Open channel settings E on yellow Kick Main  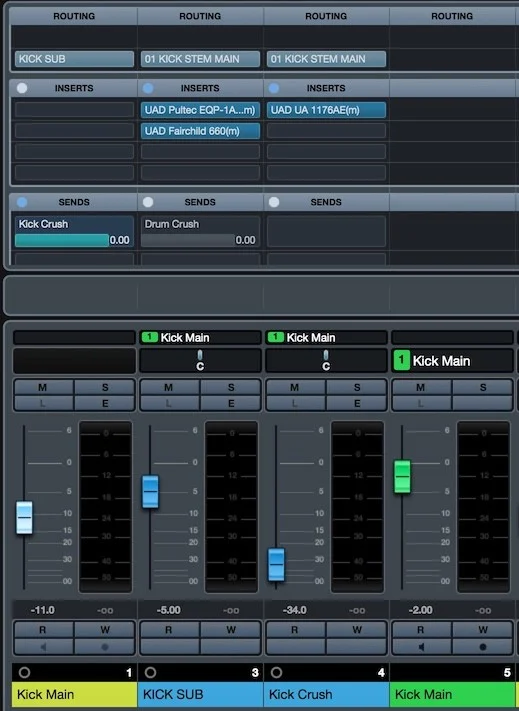pos(105,404)
